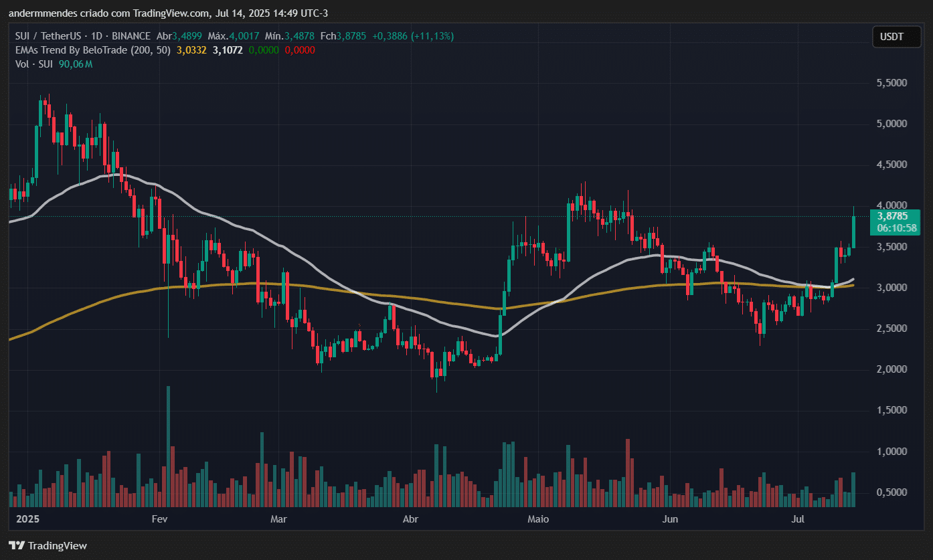
Task: Click the 3,0000 price axis label
Action: click(x=892, y=288)
